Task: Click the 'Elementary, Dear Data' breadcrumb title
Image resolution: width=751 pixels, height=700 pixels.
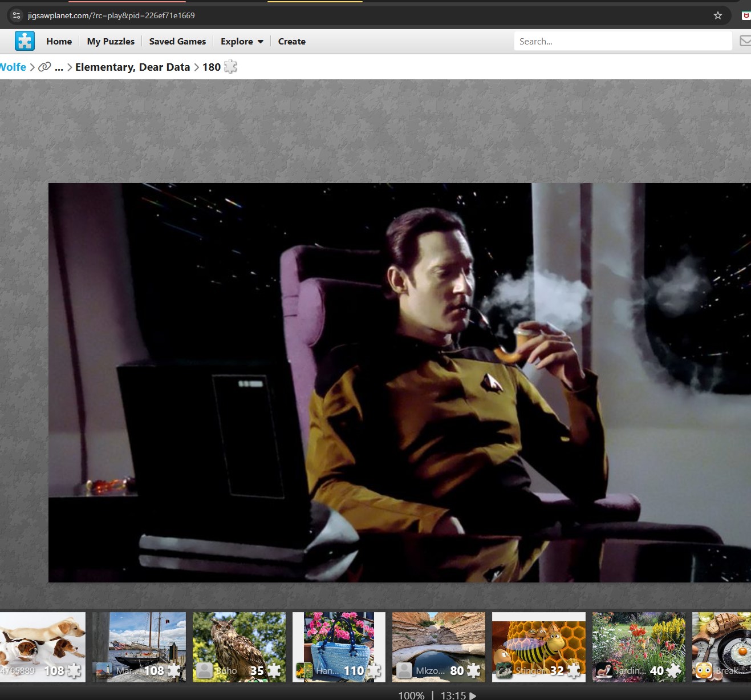Action: (x=132, y=67)
